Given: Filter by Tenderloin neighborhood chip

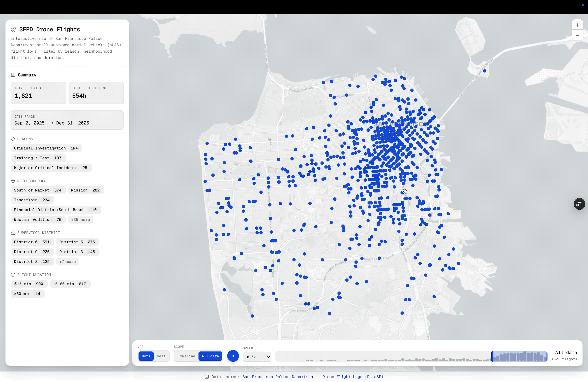Looking at the screenshot, I should pos(32,200).
